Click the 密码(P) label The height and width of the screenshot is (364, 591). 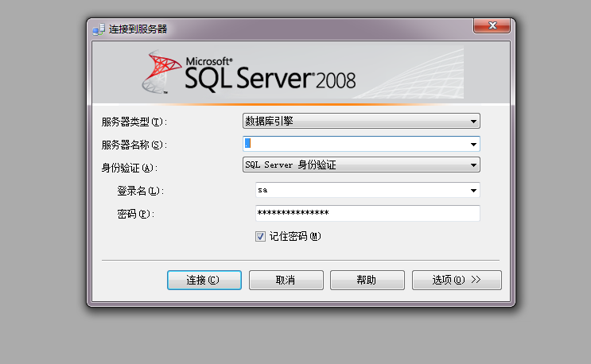point(136,214)
